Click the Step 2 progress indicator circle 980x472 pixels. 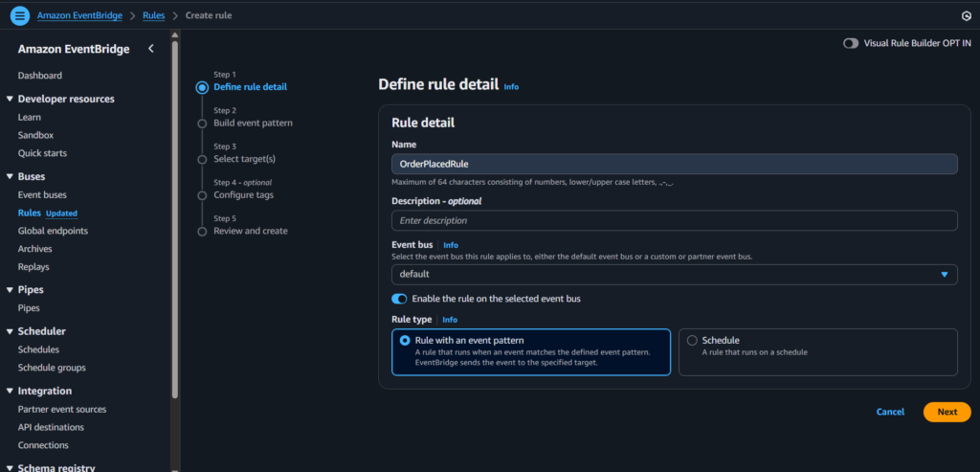pyautogui.click(x=202, y=124)
